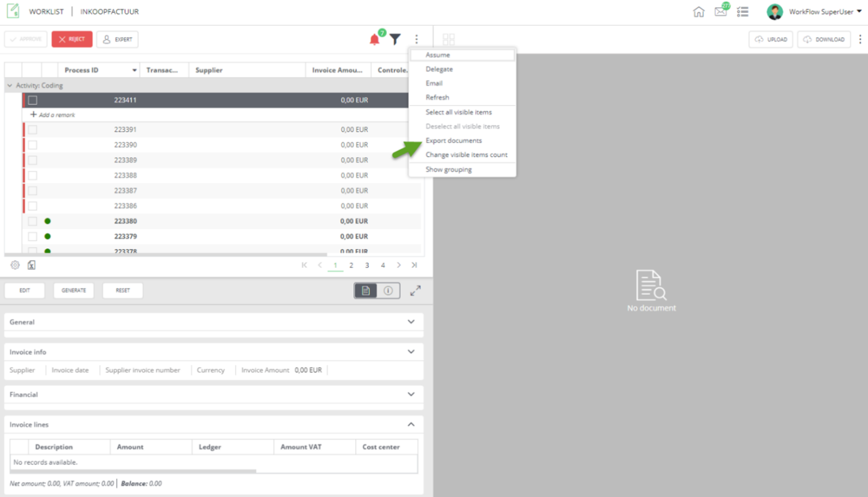868x497 pixels.
Task: Open the mail inbox envelope icon
Action: [720, 12]
